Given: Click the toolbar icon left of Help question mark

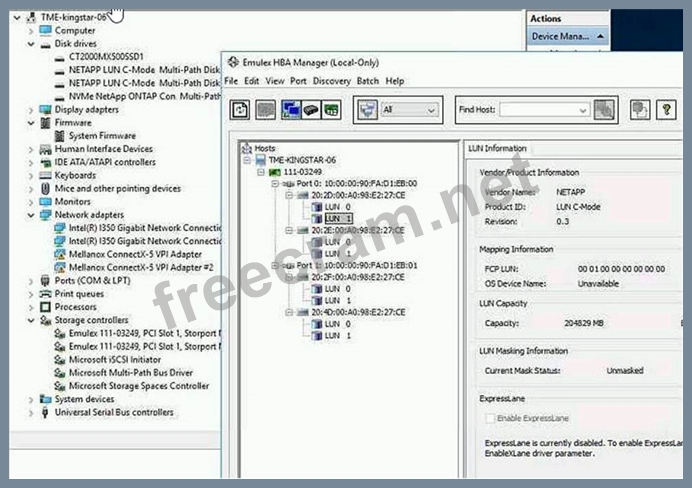Looking at the screenshot, I should point(640,110).
